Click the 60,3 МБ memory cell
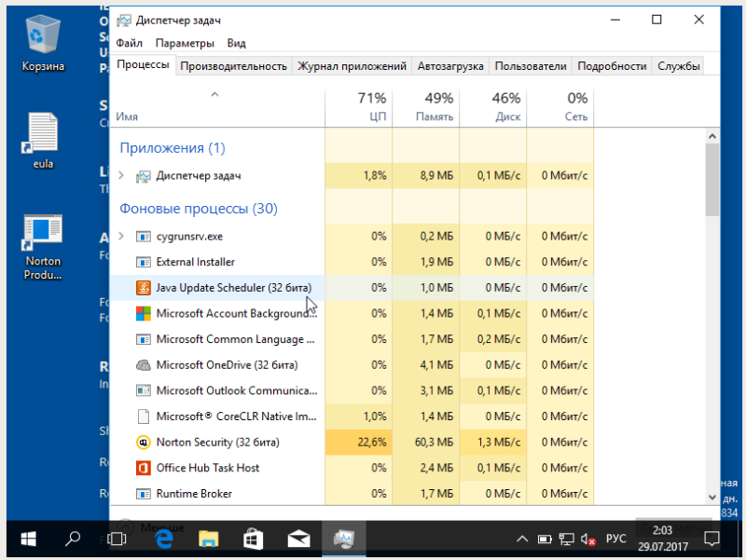 [x=426, y=442]
